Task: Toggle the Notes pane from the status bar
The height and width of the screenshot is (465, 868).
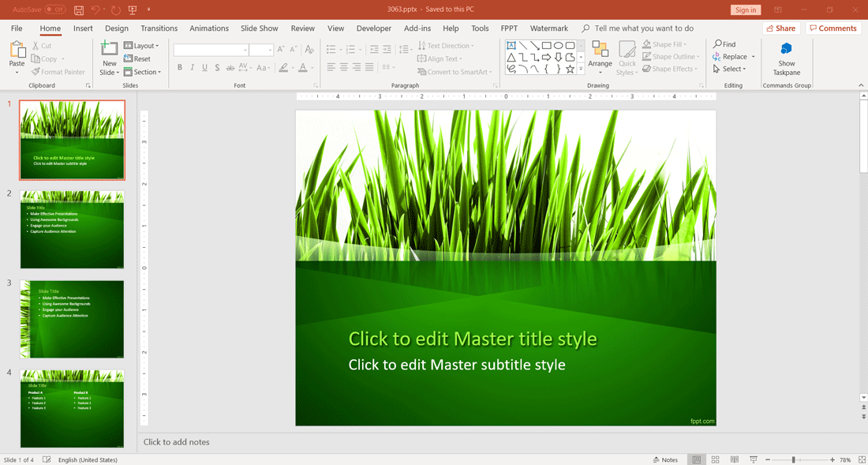Action: 665,459
